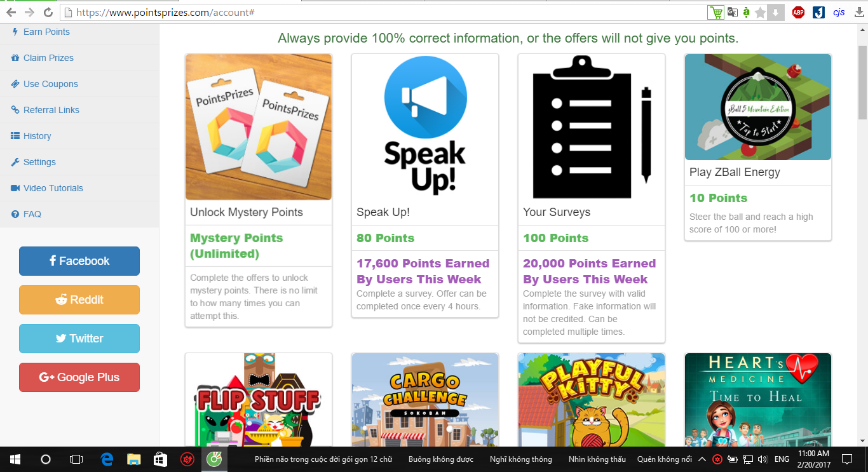Reload the PointsPrizes page
This screenshot has width=868, height=472.
48,12
